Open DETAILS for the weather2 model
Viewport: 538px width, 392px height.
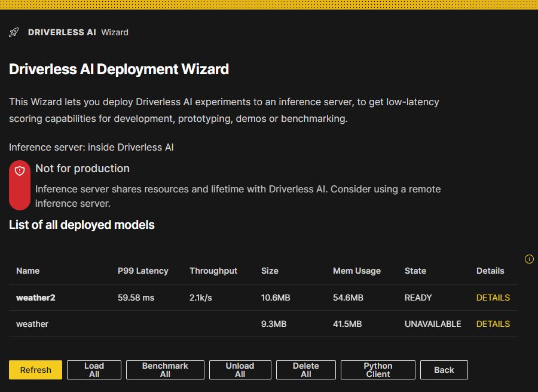(493, 297)
